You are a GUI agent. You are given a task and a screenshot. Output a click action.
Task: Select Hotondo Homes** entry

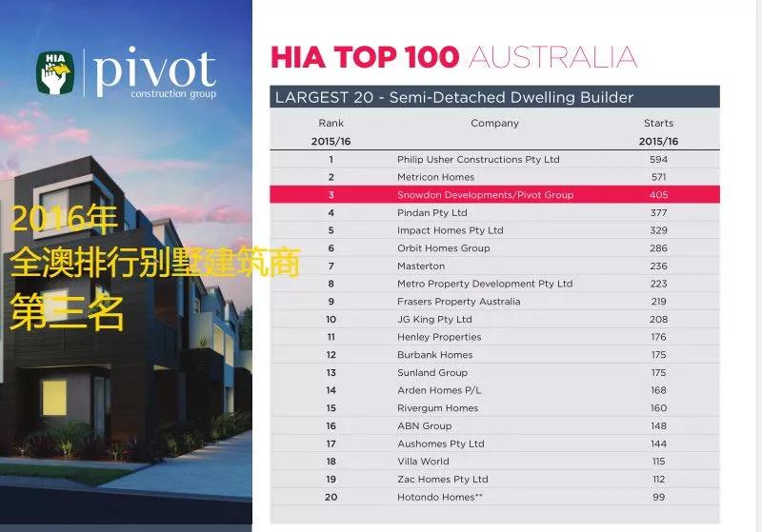[440, 497]
